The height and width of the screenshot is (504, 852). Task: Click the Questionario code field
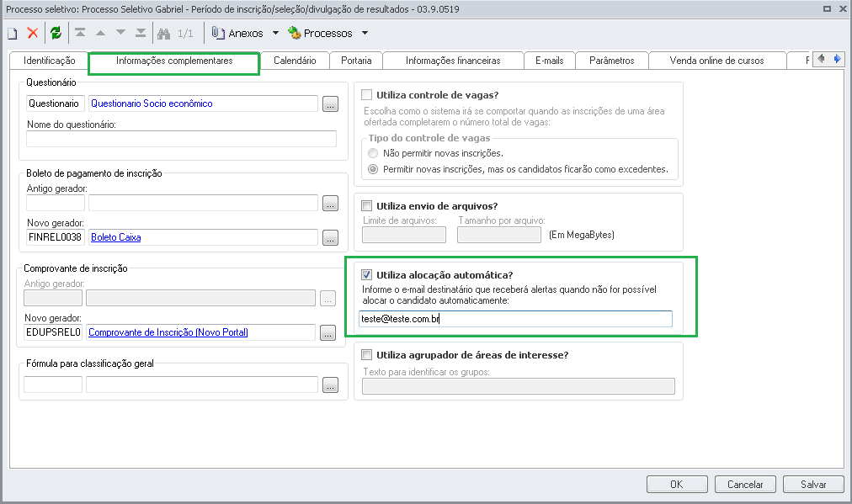pos(56,103)
